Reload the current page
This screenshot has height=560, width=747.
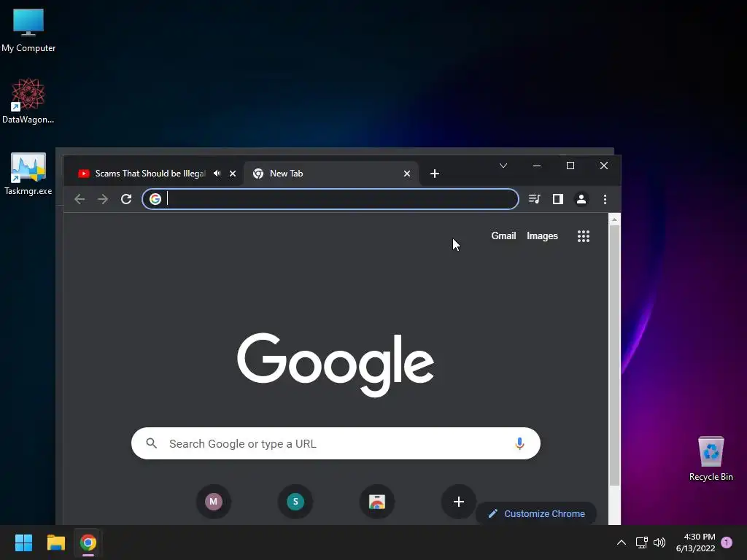point(126,199)
